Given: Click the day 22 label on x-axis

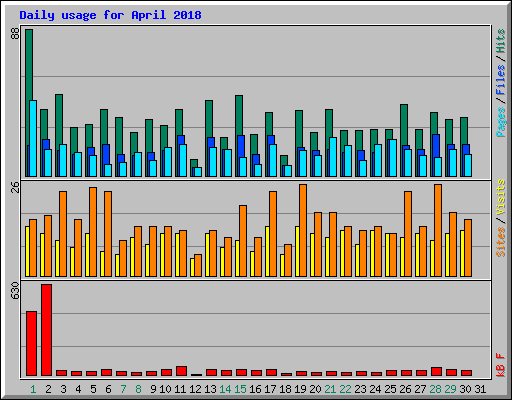Looking at the screenshot, I should [x=345, y=389].
